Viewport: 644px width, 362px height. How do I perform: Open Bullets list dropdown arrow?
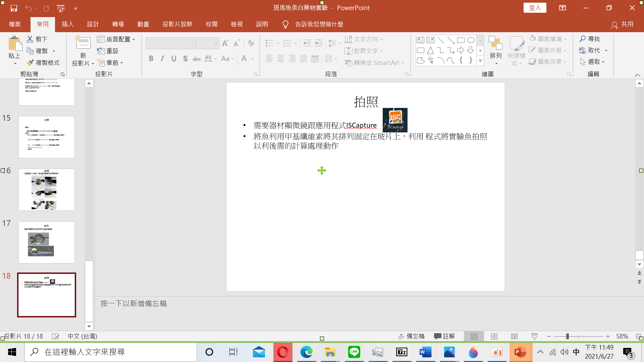click(x=278, y=43)
